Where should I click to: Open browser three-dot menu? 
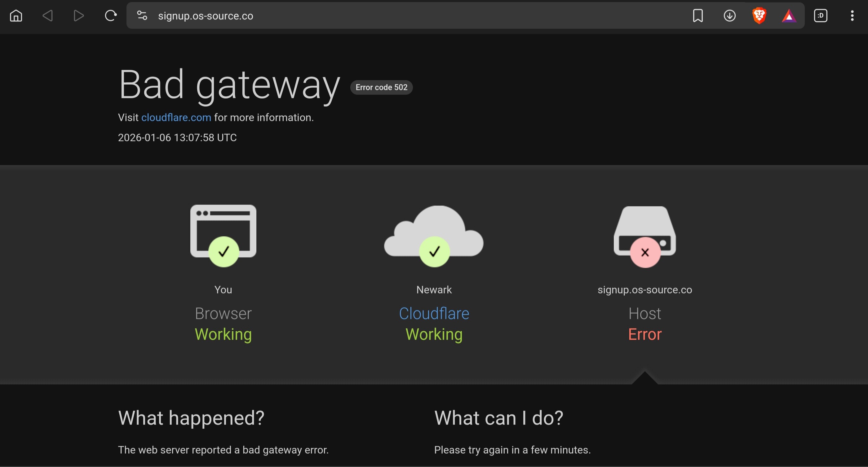click(852, 15)
